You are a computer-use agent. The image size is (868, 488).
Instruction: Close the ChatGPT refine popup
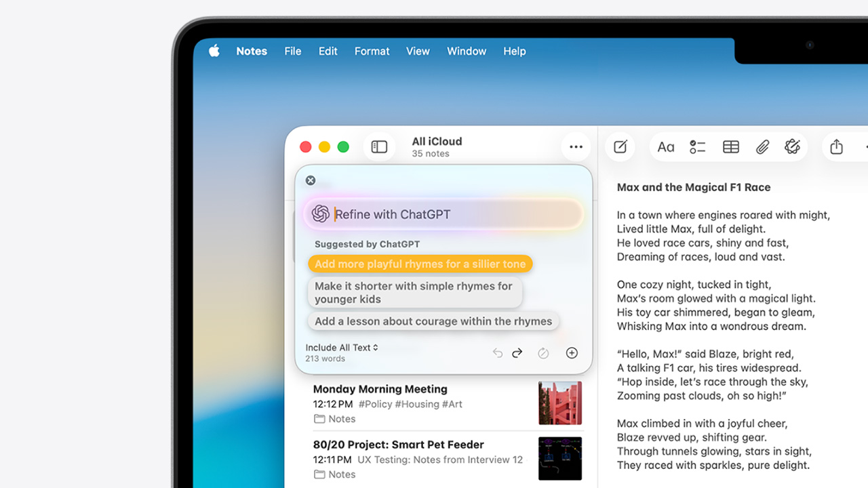point(311,180)
